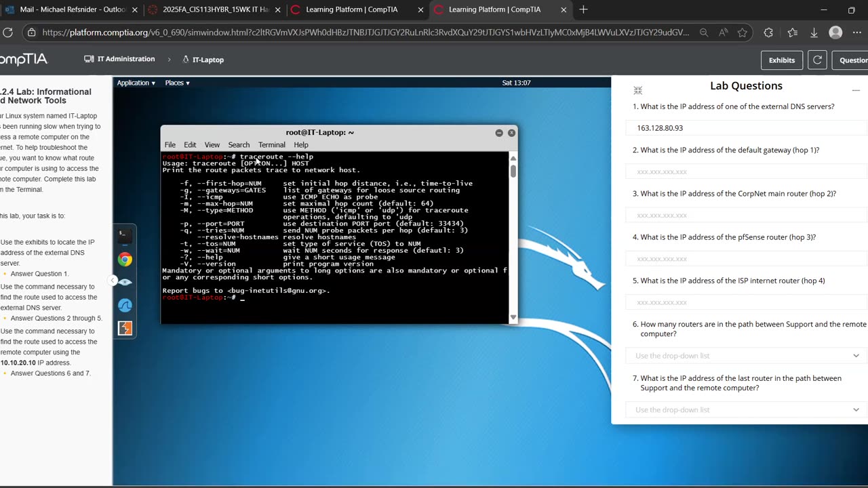Click the CompTIA logo
Viewport: 868px width, 488px height.
pos(24,60)
